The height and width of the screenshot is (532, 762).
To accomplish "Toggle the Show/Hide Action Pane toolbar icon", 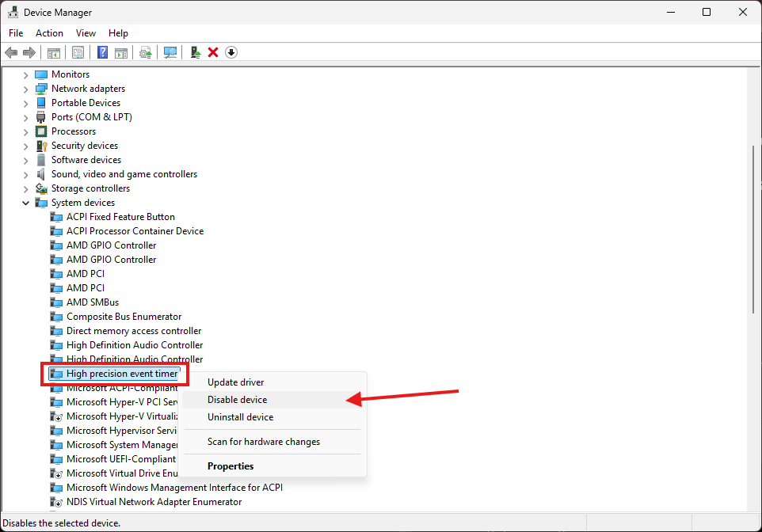I will pyautogui.click(x=121, y=52).
